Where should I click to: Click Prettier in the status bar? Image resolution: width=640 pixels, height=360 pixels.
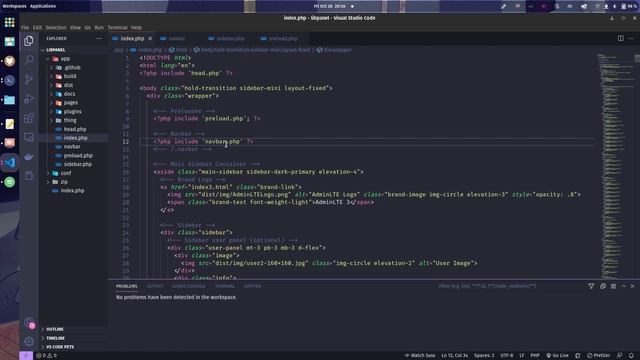pyautogui.click(x=598, y=356)
